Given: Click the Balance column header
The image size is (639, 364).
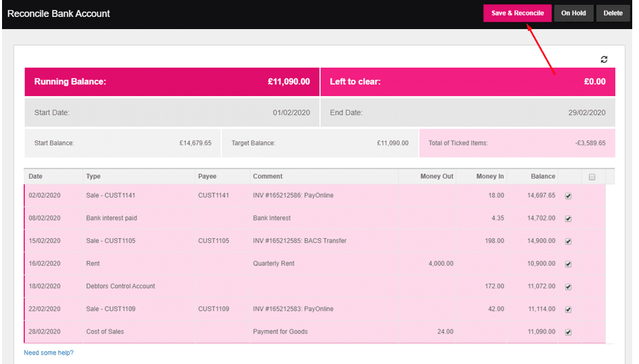Looking at the screenshot, I should [542, 177].
